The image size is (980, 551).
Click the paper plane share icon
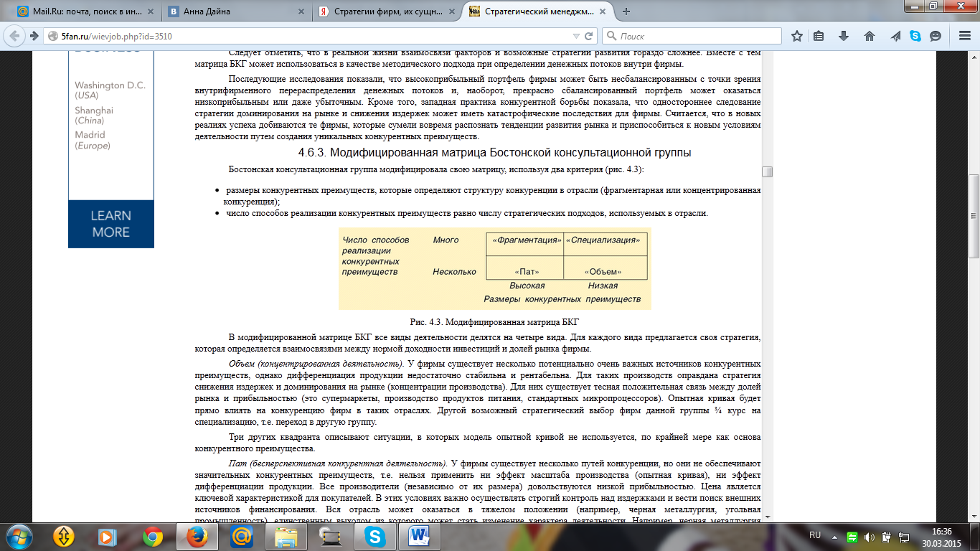(897, 36)
